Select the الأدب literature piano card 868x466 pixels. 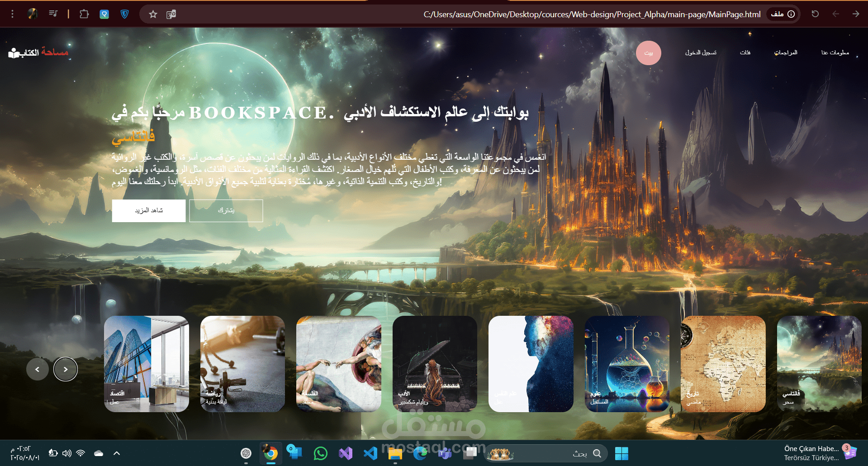click(x=435, y=364)
